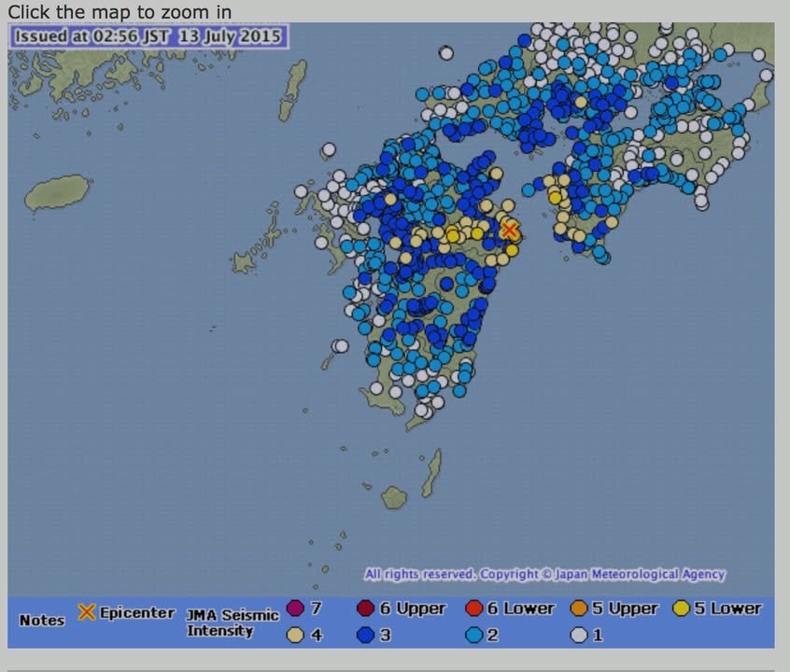
Task: Click the JMA Seismic Intensity legend label
Action: 233,623
